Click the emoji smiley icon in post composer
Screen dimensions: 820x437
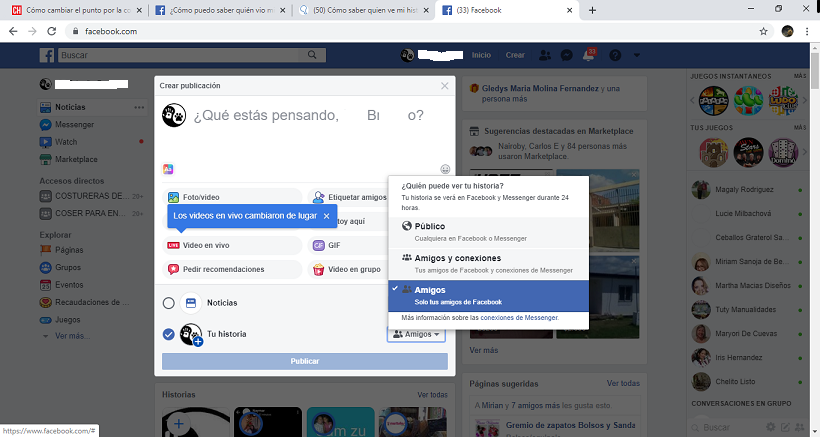coord(445,169)
